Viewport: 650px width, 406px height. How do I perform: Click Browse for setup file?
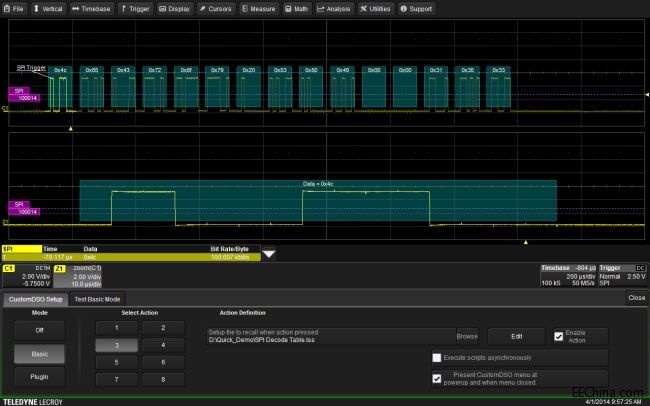coord(467,336)
